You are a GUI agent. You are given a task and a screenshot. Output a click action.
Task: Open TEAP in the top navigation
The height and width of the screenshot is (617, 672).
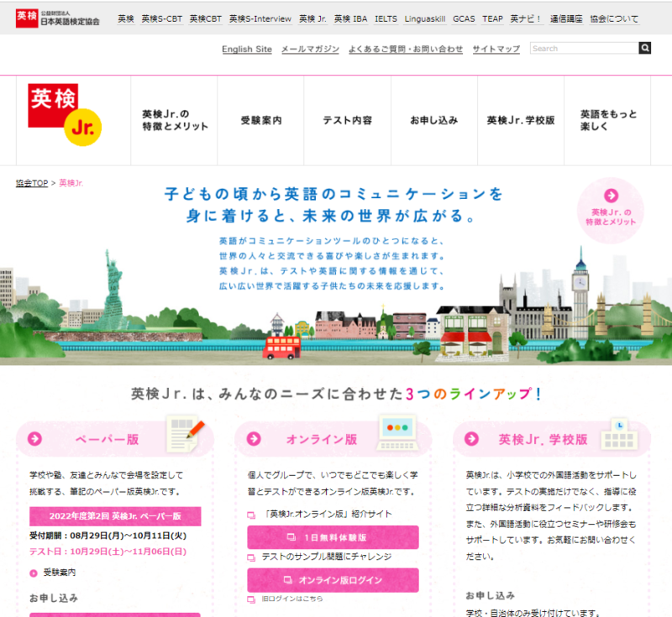point(492,18)
